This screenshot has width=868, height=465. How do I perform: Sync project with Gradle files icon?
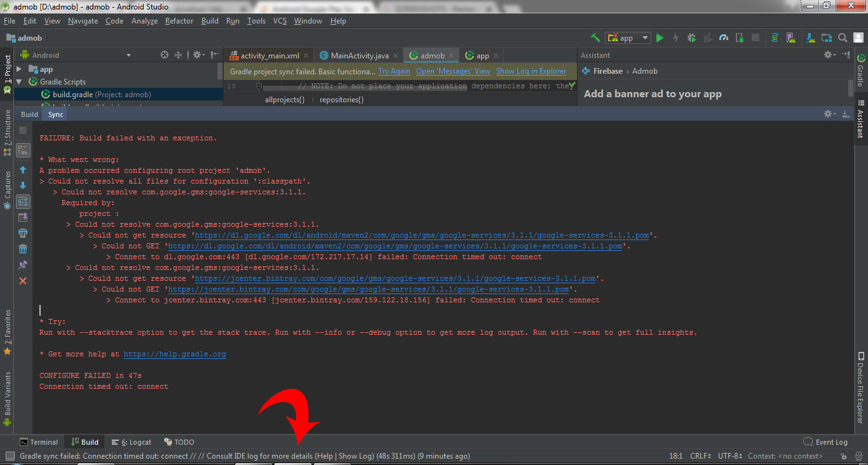point(775,38)
